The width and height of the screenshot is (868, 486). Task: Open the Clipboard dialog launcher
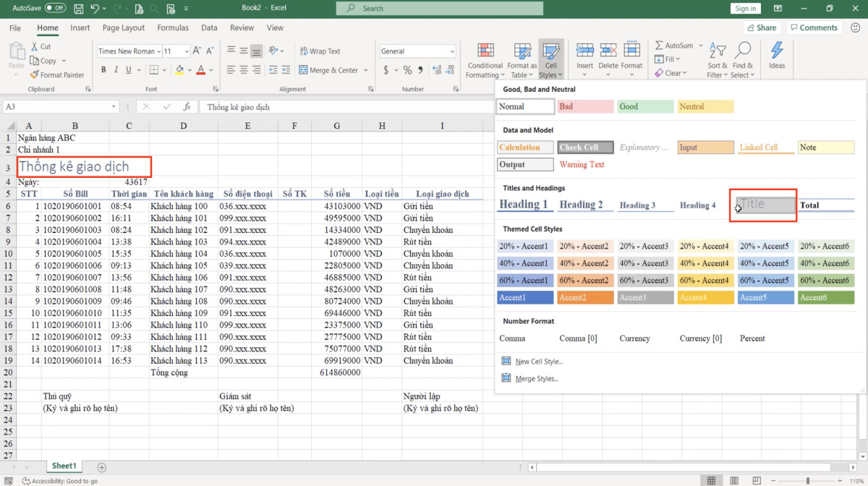coord(88,89)
